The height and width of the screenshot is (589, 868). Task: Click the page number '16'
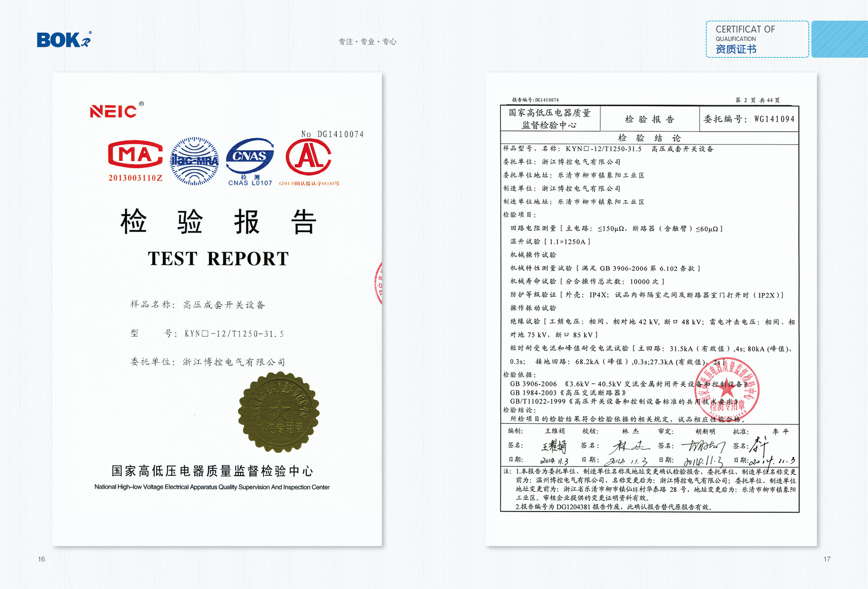point(42,559)
